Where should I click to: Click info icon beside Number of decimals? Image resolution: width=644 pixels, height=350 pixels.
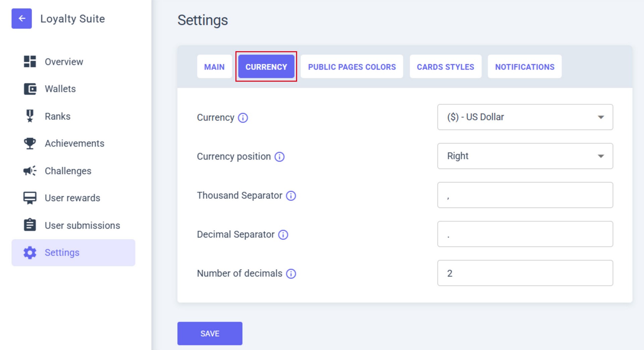[291, 274]
